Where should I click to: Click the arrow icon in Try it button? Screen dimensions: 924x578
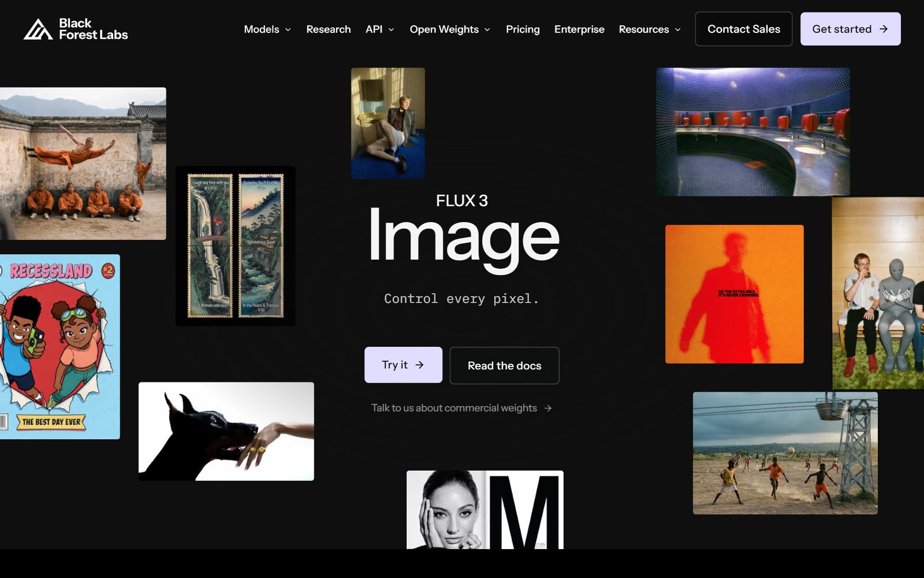420,365
